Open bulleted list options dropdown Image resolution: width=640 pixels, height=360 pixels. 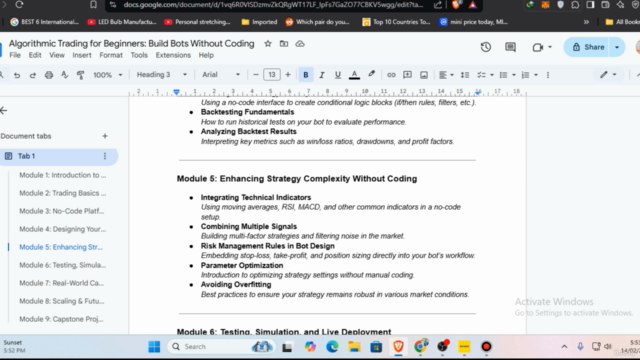[513, 75]
